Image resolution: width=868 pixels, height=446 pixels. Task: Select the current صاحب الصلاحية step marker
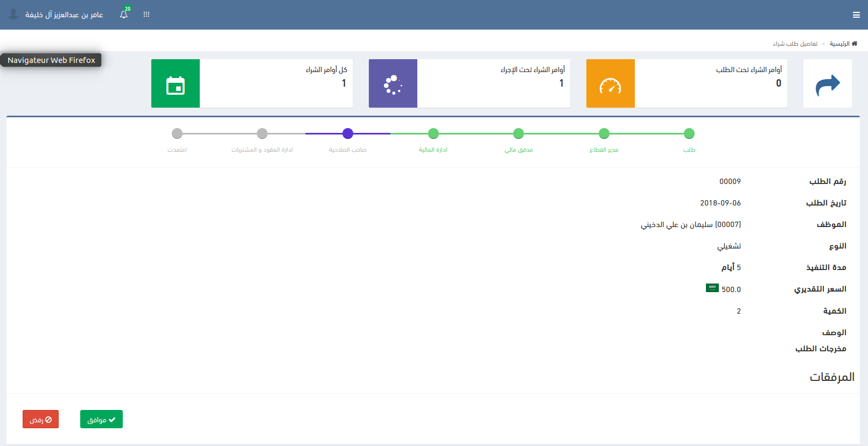click(x=348, y=133)
